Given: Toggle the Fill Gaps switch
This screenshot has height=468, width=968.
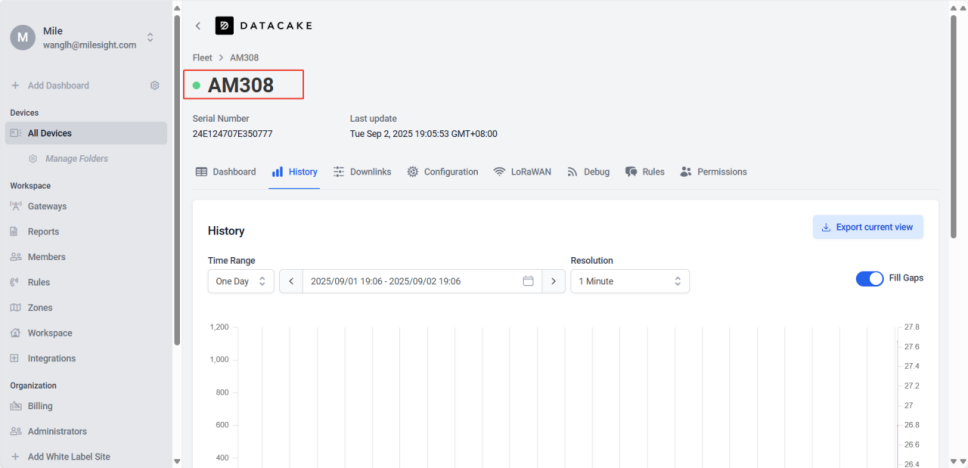Looking at the screenshot, I should click(x=869, y=278).
